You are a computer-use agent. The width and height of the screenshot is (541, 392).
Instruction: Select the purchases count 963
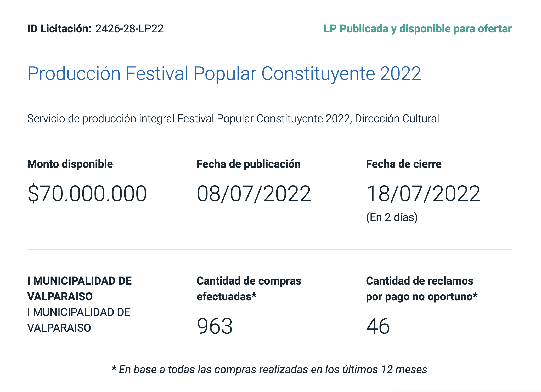(215, 326)
